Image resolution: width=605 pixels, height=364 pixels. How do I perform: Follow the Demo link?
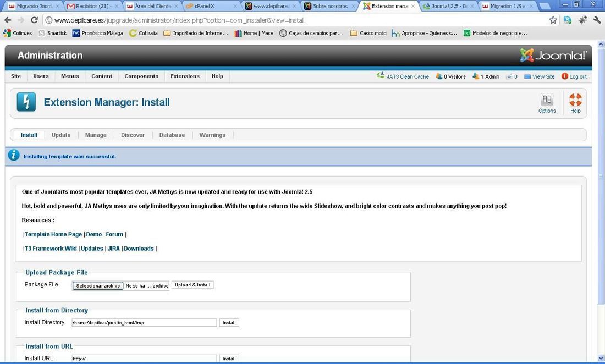point(94,234)
